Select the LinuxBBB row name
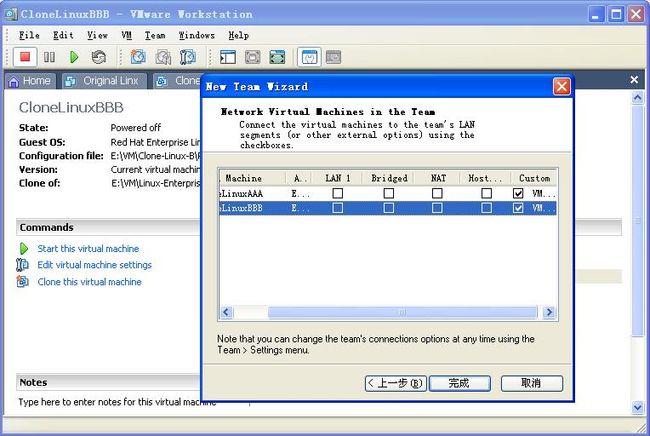The height and width of the screenshot is (436, 650). [x=241, y=208]
